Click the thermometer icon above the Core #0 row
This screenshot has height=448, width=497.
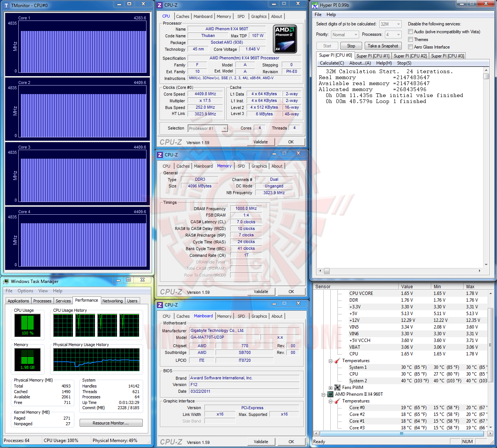coord(337,401)
